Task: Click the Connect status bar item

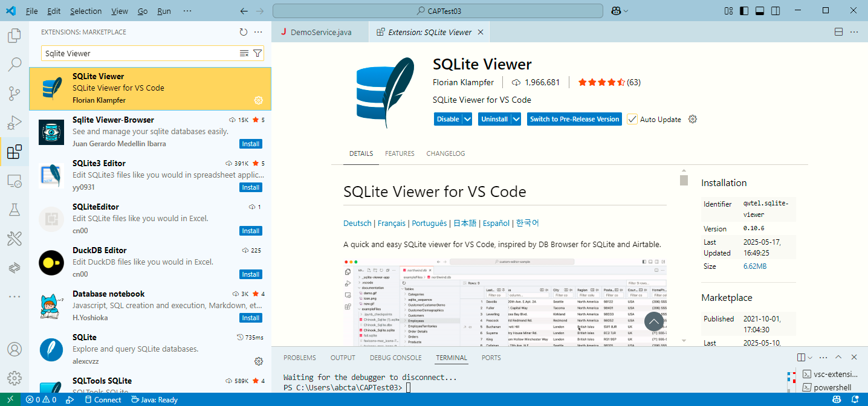Action: click(x=102, y=399)
